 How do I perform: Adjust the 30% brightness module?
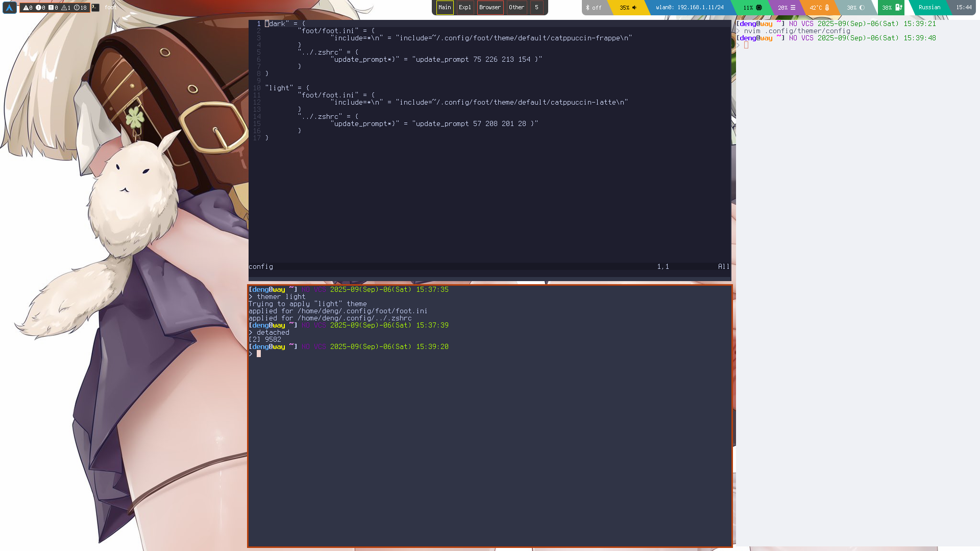pyautogui.click(x=856, y=8)
